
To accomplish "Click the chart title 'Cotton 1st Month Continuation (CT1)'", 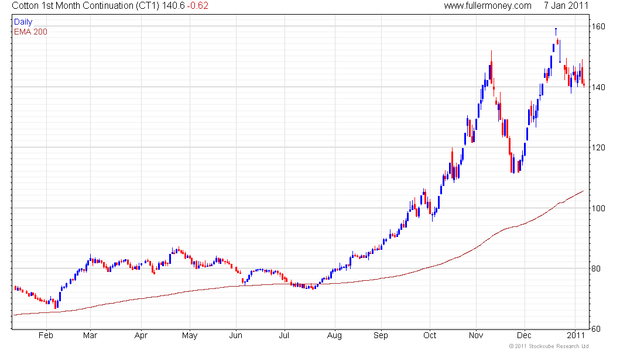I will click(85, 6).
